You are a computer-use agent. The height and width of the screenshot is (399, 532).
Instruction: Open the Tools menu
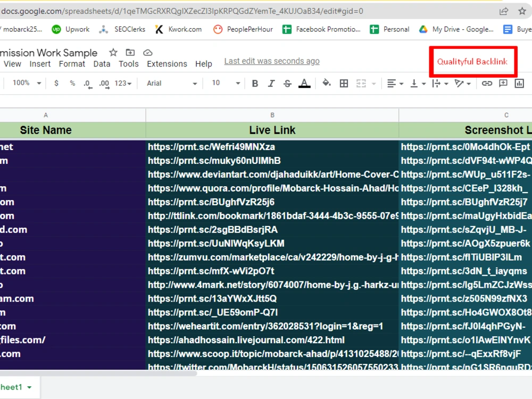pos(129,64)
